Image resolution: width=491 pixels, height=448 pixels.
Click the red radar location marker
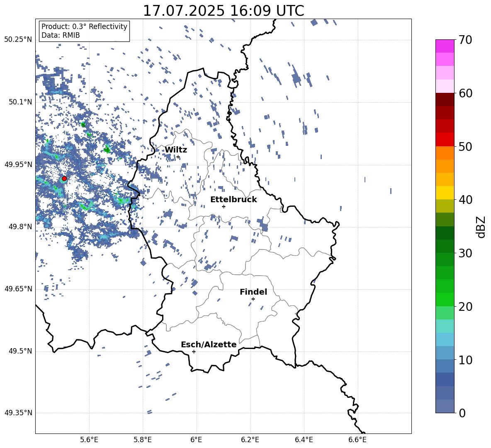point(64,179)
